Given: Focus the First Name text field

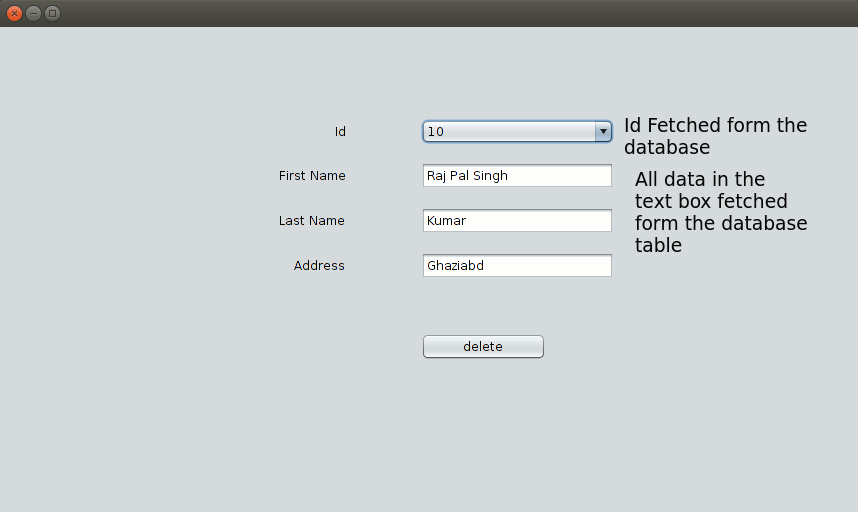Looking at the screenshot, I should (x=517, y=176).
